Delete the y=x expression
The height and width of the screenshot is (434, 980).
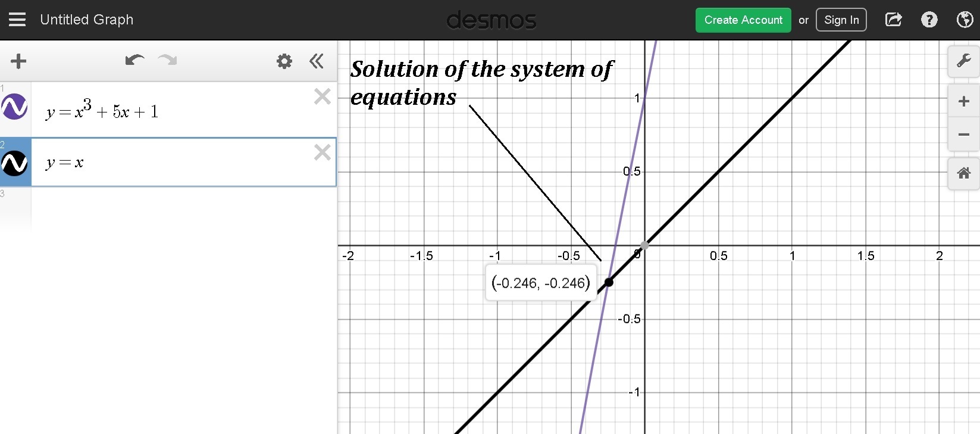point(323,152)
